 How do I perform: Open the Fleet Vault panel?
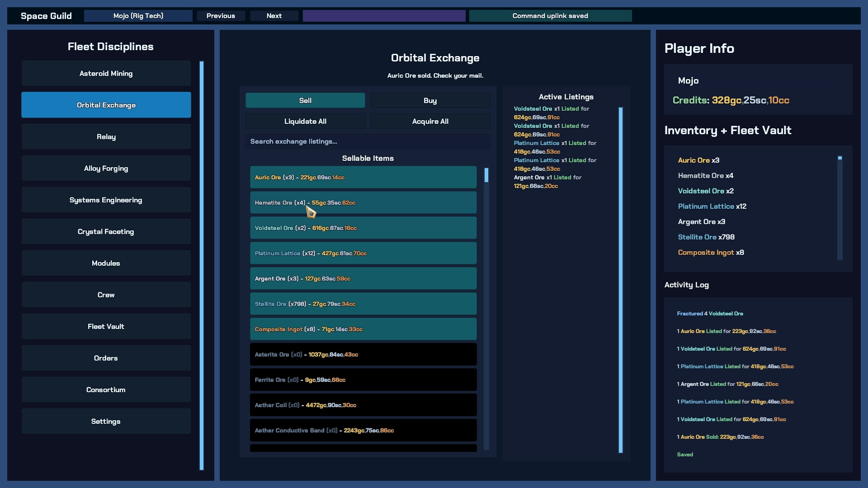[x=105, y=326]
